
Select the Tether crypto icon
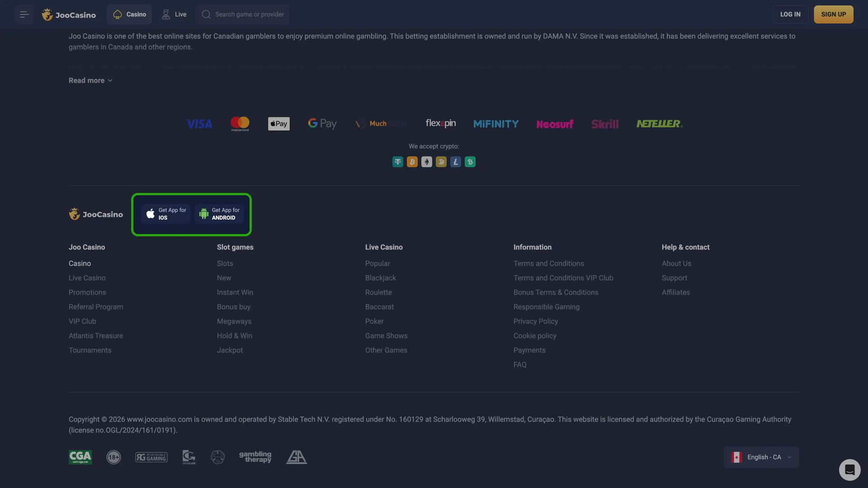coord(397,162)
